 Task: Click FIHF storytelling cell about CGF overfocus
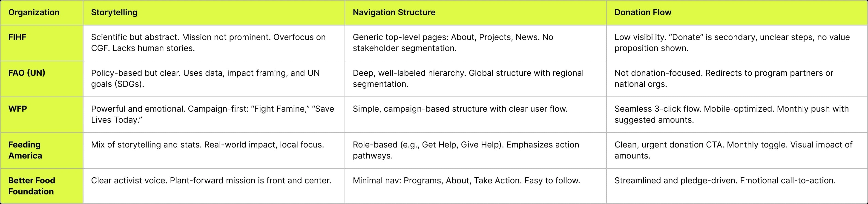(208, 43)
